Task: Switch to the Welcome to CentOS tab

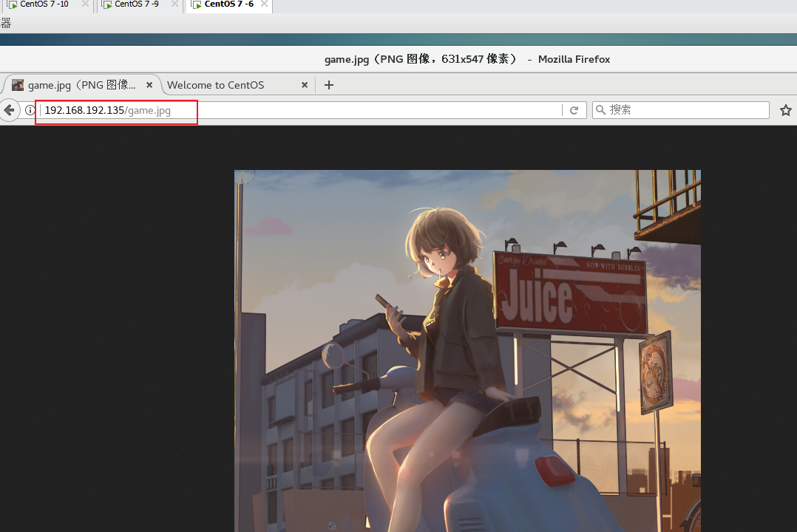Action: [238, 85]
